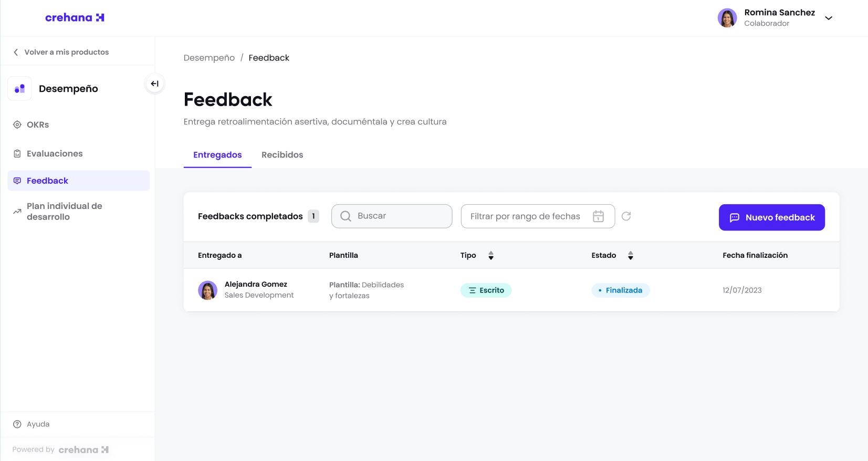Select the Entregados tab
Image resolution: width=868 pixels, height=461 pixels.
217,155
